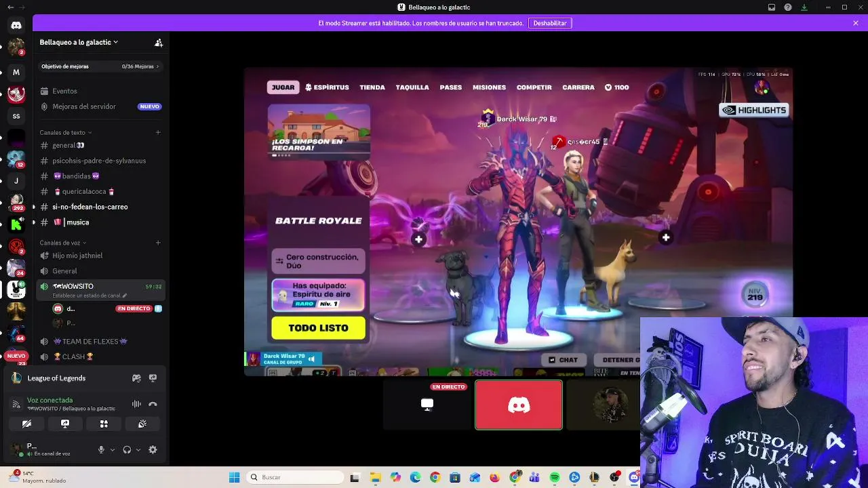
Task: Open voice connection signal details icon
Action: [x=16, y=405]
